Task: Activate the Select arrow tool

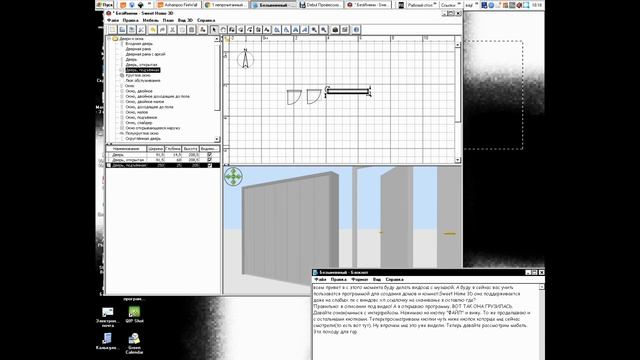Action: [x=214, y=30]
